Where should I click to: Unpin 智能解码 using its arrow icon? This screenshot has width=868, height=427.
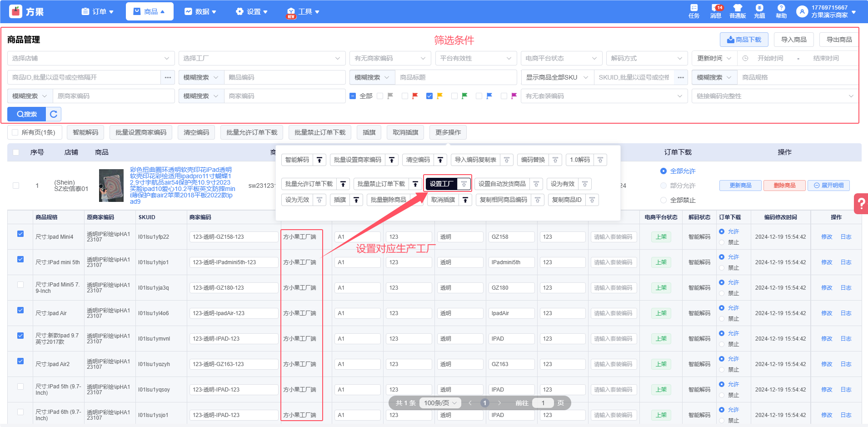pyautogui.click(x=319, y=160)
